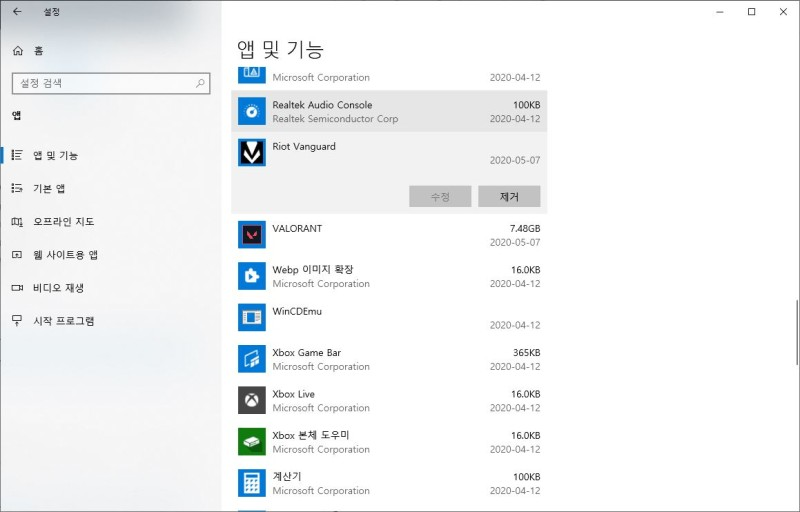Screen dimensions: 800x512
Task: Click the app list scrollbar thumb
Action: (x=796, y=332)
